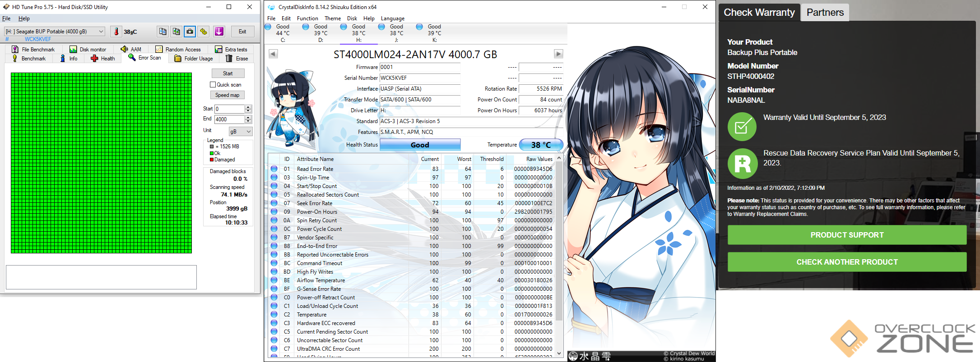Image resolution: width=980 pixels, height=362 pixels.
Task: Click the thermometer temperature icon
Action: [x=116, y=32]
